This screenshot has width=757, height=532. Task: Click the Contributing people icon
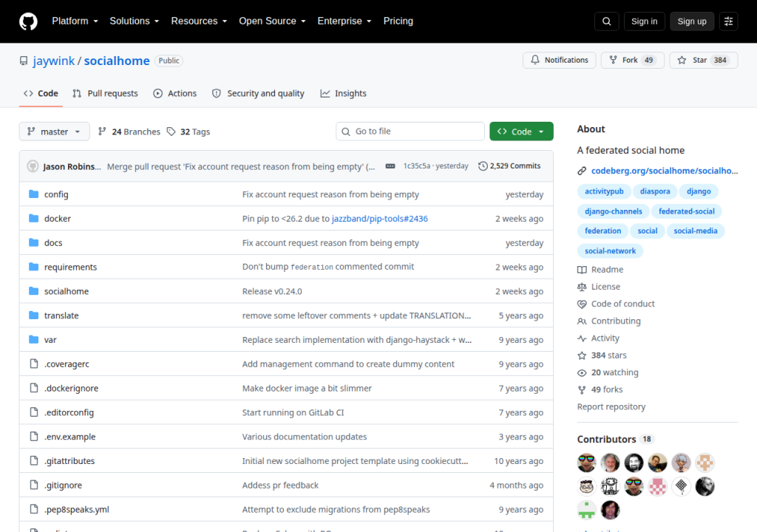pos(582,321)
